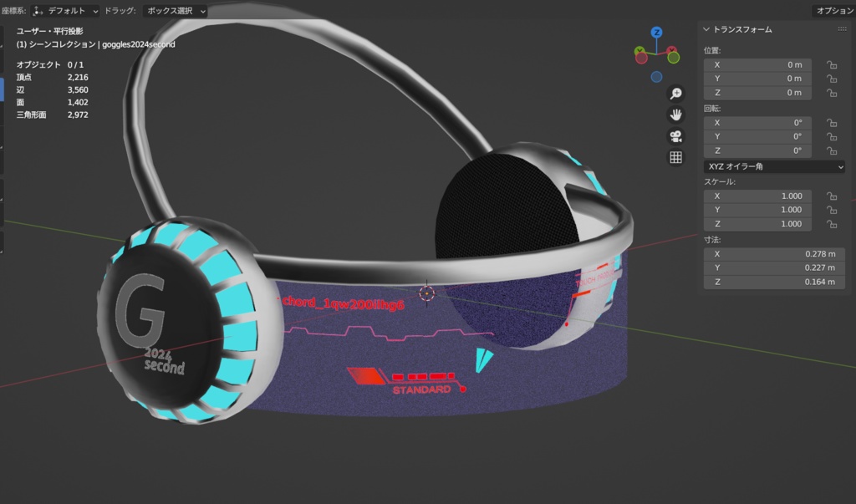Activate the hand pan icon
The height and width of the screenshot is (504, 856).
(675, 115)
